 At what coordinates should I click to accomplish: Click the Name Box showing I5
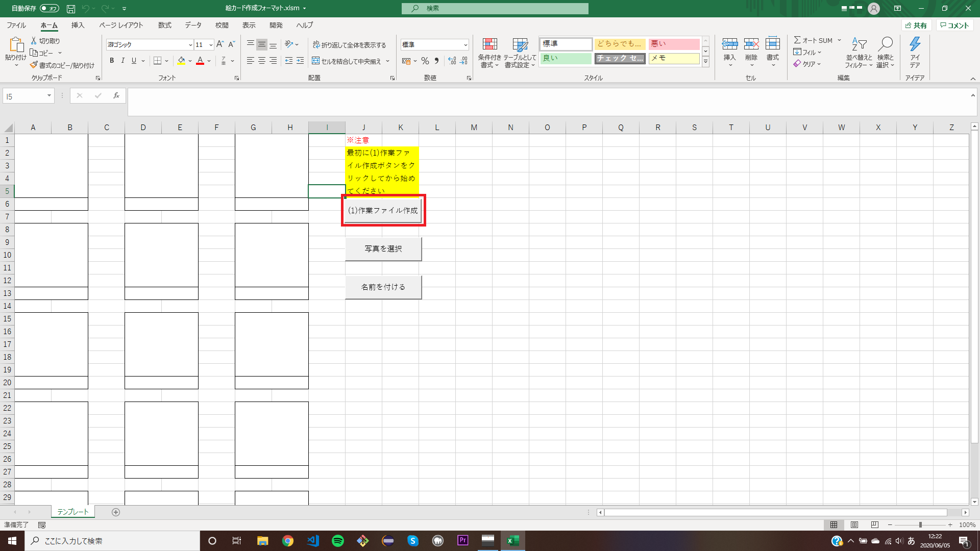tap(29, 96)
